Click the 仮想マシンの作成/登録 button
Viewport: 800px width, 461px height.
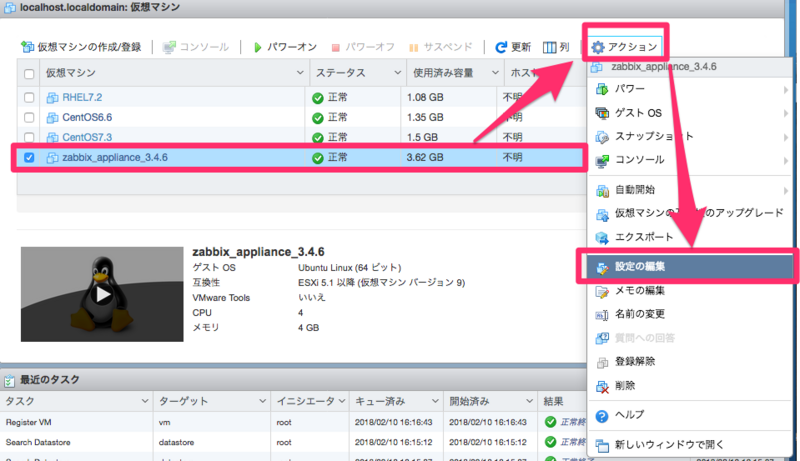(x=81, y=47)
